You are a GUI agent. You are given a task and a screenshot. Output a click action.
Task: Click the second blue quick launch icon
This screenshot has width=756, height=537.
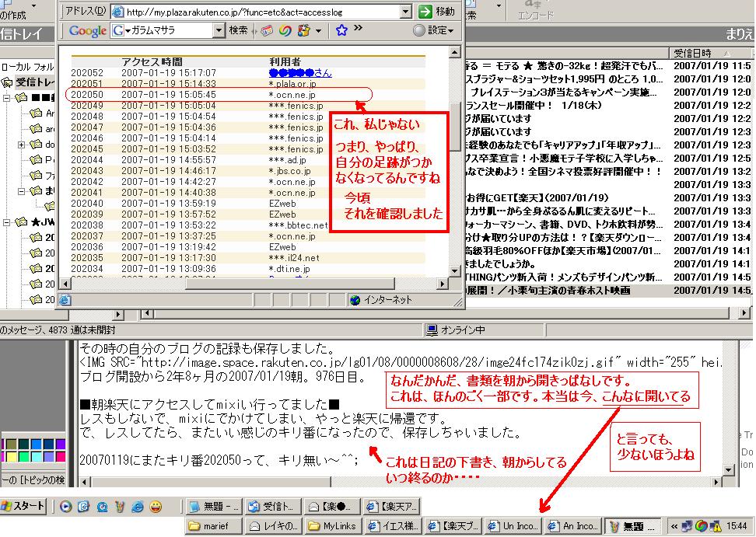[84, 507]
